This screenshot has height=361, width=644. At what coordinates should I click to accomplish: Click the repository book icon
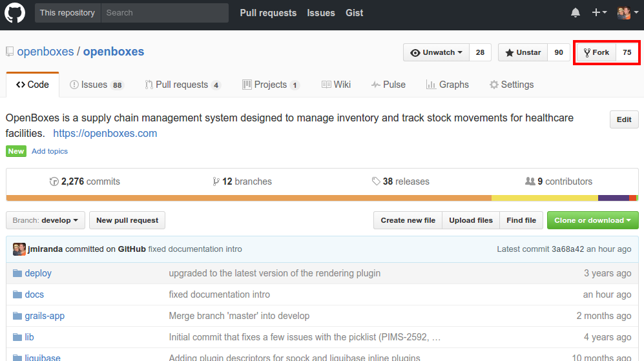pyautogui.click(x=10, y=52)
